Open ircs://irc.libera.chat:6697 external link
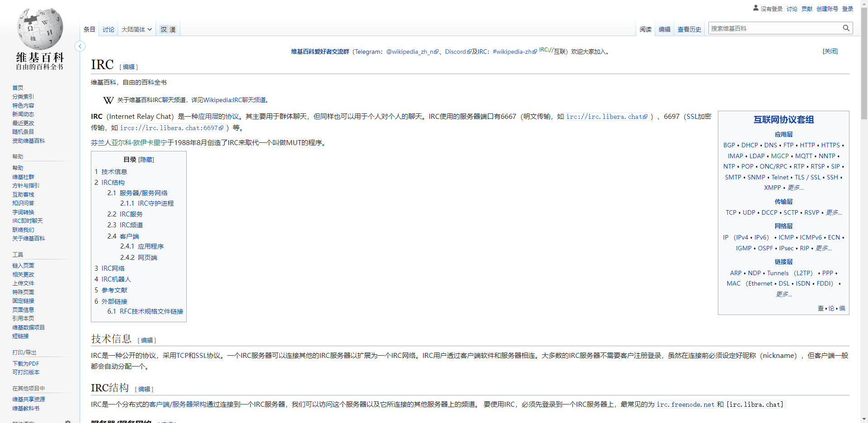Image resolution: width=868 pixels, height=423 pixels. click(x=172, y=128)
